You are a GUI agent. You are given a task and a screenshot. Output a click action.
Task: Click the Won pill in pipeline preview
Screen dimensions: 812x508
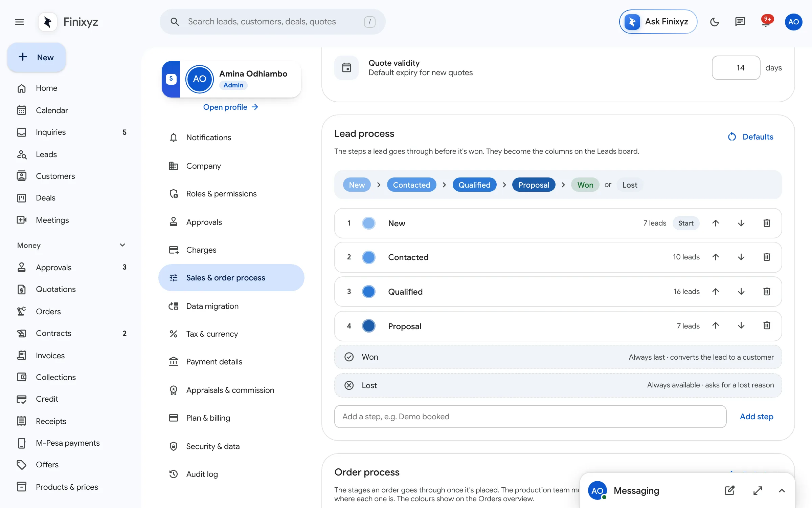(x=585, y=185)
